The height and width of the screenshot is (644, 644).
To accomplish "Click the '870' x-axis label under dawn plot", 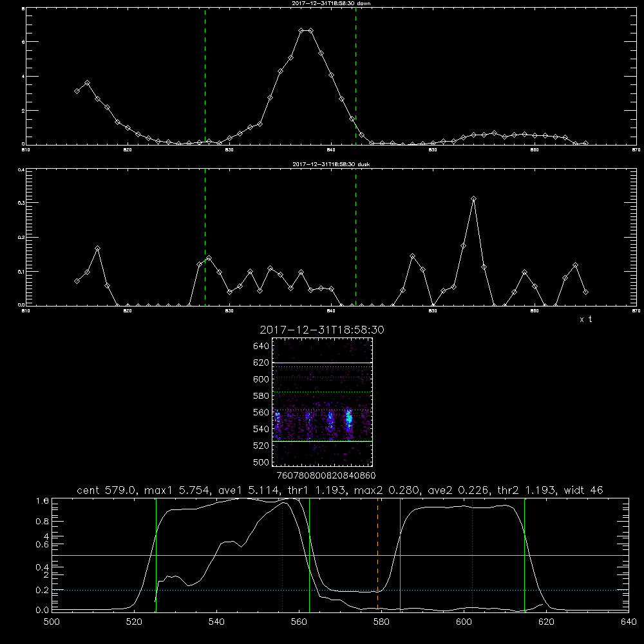I will [636, 150].
